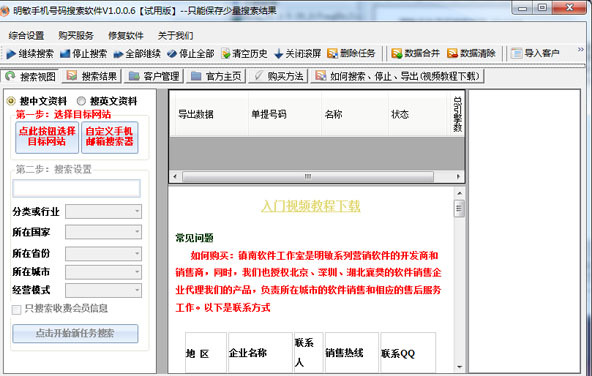
Task: Click the 销售热线 table header cell
Action: (352, 354)
